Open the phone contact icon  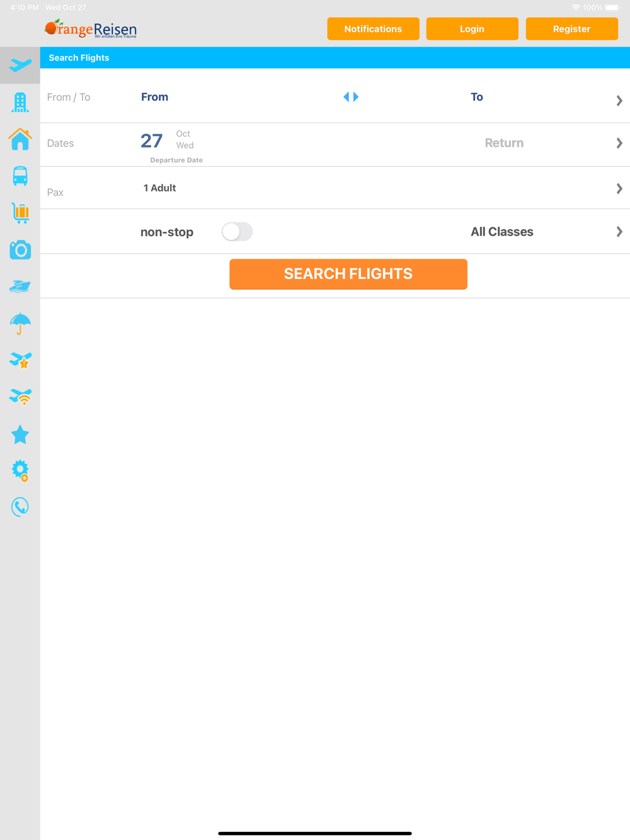pyautogui.click(x=20, y=507)
